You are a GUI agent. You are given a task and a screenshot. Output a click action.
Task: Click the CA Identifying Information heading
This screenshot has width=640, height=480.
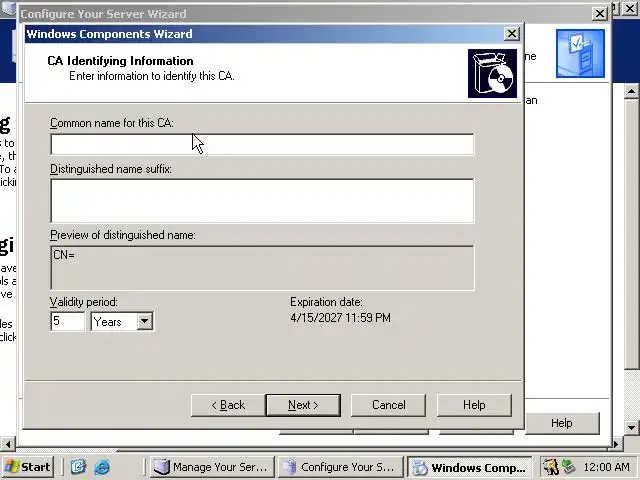tap(120, 61)
